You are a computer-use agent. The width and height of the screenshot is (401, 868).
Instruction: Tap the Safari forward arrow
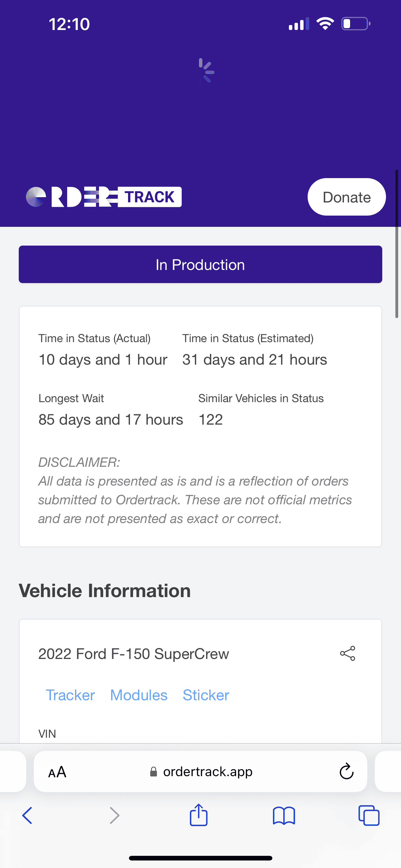coord(115,816)
